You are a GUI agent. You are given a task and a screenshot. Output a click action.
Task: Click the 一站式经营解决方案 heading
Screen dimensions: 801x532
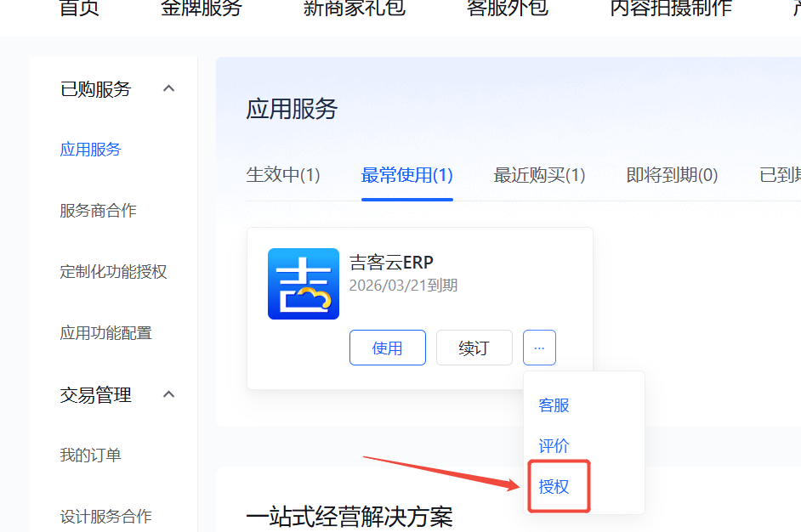[x=349, y=517]
